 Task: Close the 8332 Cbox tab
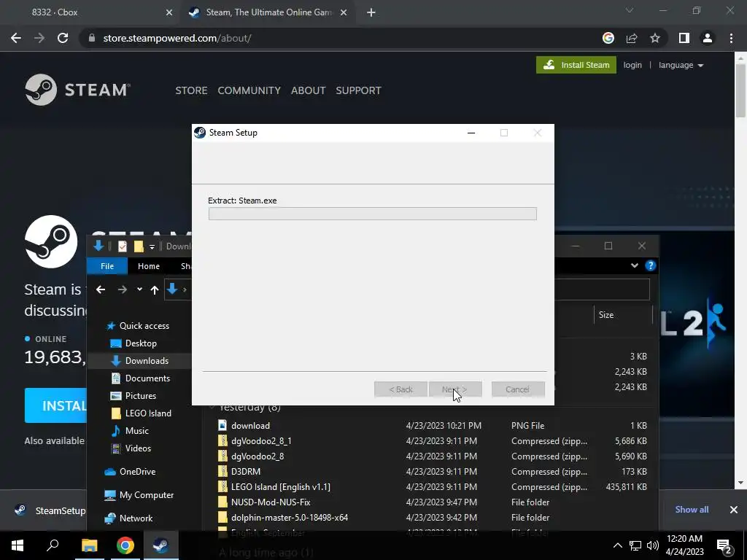coord(169,13)
